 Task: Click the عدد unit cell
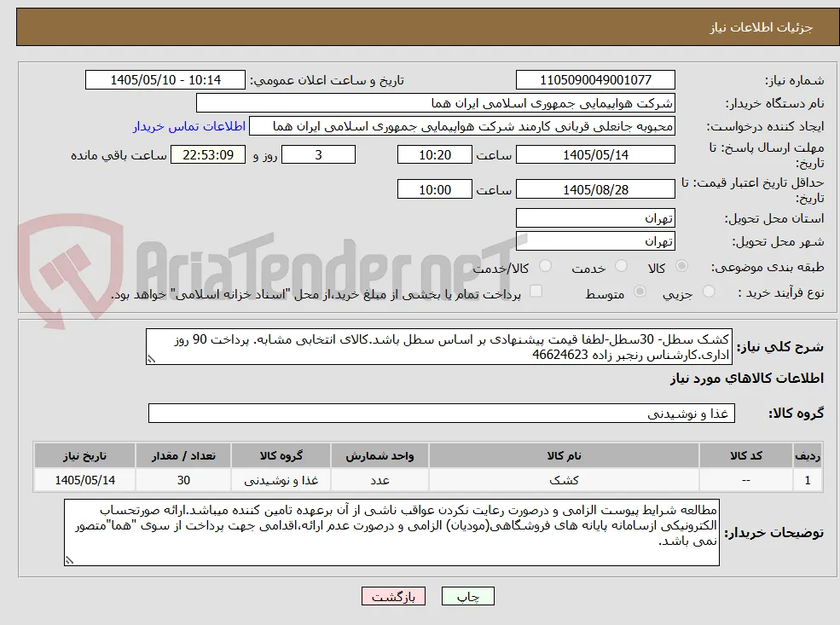[379, 480]
